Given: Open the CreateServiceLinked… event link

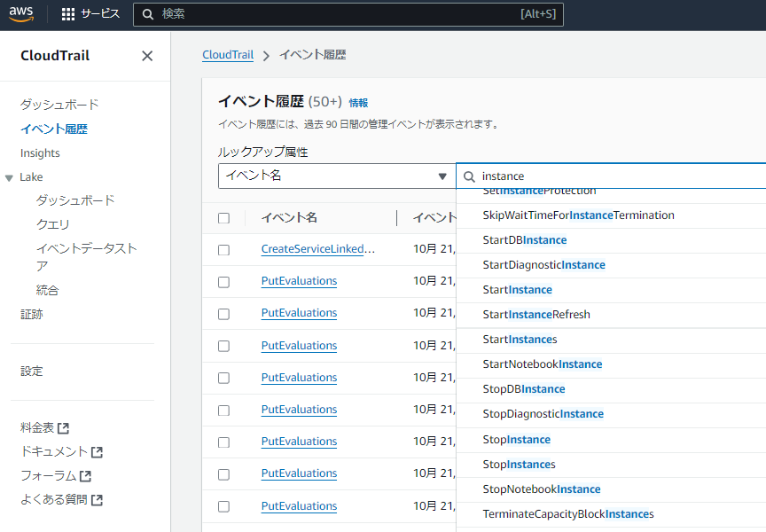Looking at the screenshot, I should tap(318, 249).
